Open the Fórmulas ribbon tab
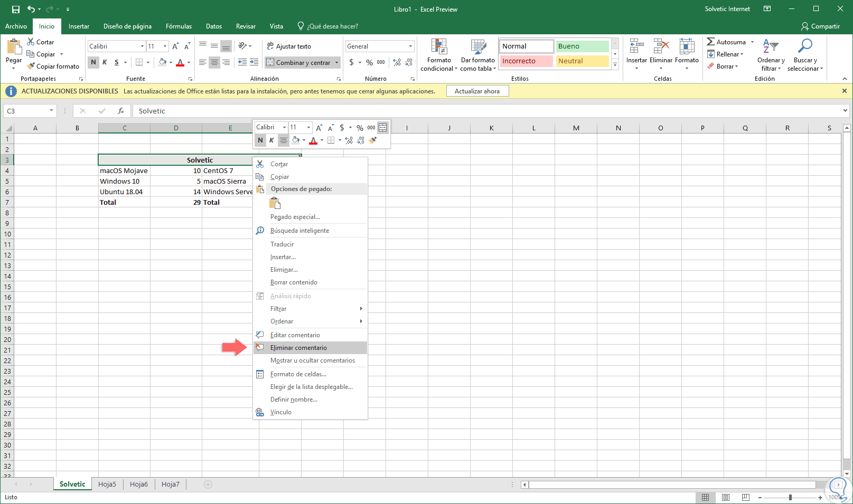 point(179,26)
